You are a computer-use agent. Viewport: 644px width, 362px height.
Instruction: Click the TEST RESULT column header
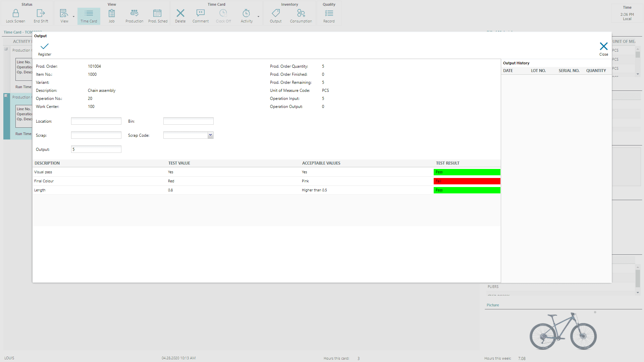point(448,163)
